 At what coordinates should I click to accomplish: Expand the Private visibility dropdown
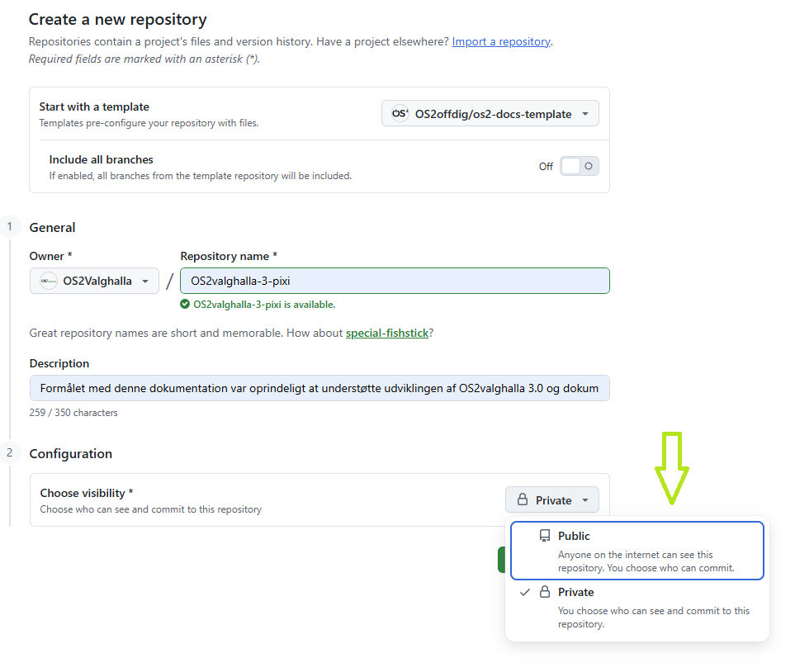coord(552,500)
